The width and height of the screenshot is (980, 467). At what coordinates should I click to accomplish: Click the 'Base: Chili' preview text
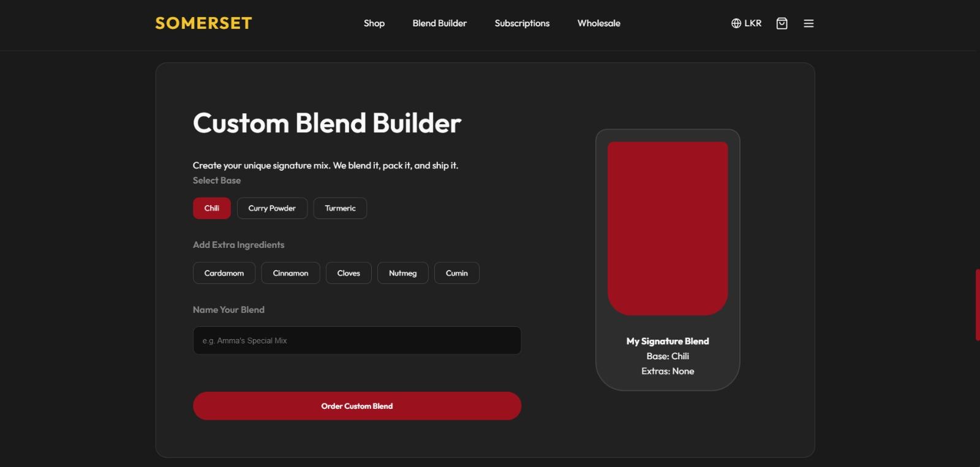coord(668,356)
